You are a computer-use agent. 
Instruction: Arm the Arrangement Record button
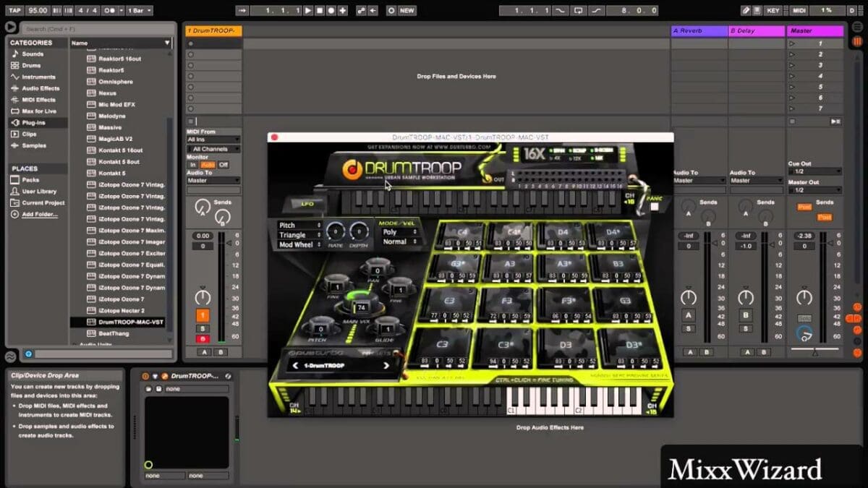(331, 11)
